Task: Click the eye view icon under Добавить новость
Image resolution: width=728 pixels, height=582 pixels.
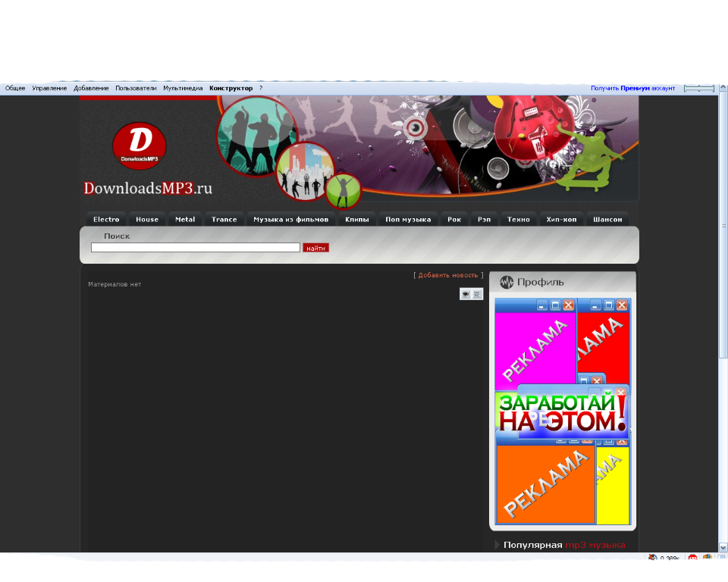Action: (465, 294)
